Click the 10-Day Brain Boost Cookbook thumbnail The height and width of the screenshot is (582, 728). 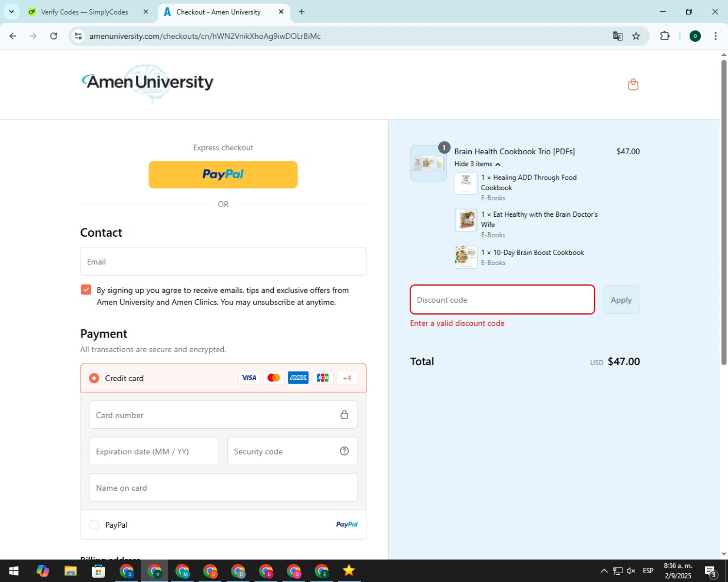(x=466, y=257)
